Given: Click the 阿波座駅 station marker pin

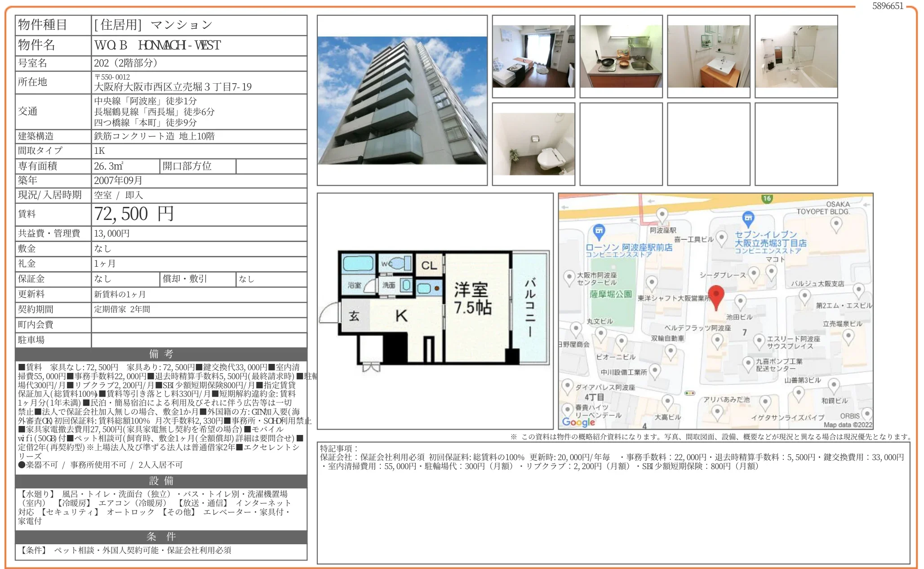Looking at the screenshot, I should click(662, 215).
